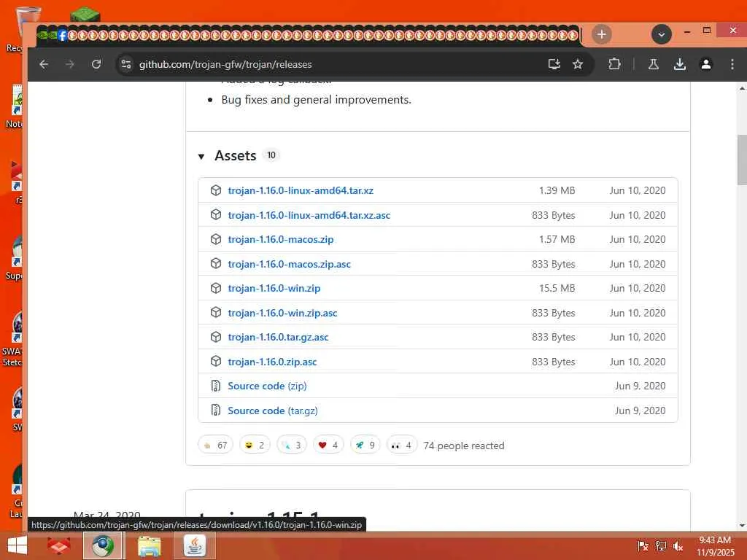Download trojan-1.16.0-linux-amd64.tar.xz
Viewport: 747px width, 560px height.
point(301,190)
